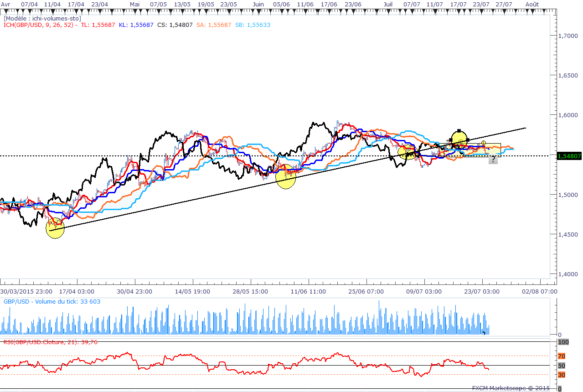Click the RSI 100 scale label
This screenshot has height=392, width=583.
[x=563, y=342]
